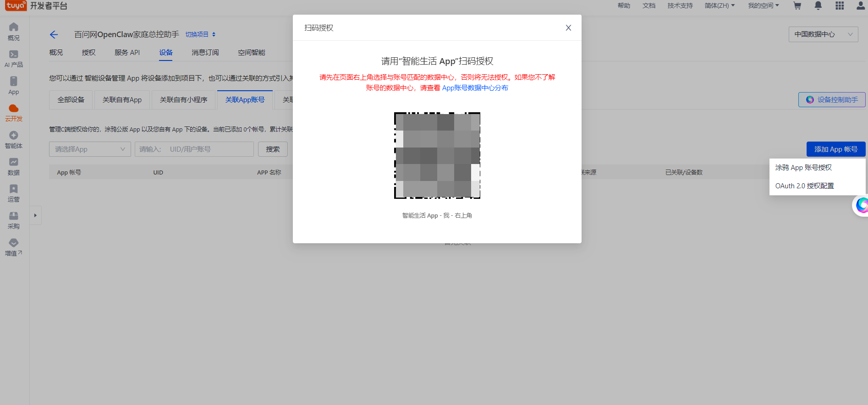
Task: Open the user account icon
Action: [x=861, y=5]
